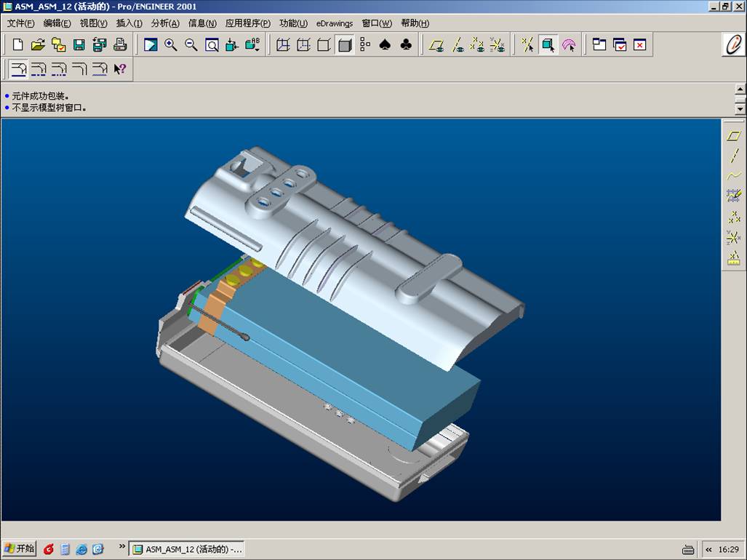Print the model with the printer icon
Screen dimensions: 747x560
(x=120, y=45)
